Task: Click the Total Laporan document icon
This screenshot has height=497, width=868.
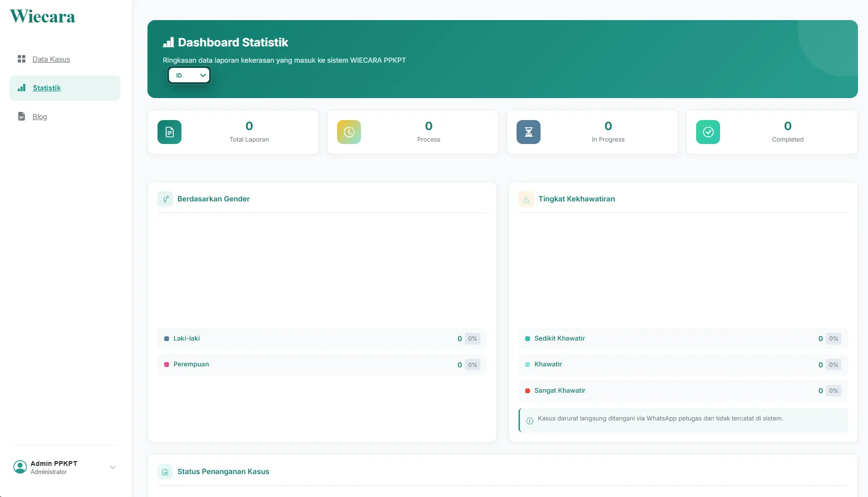Action: click(x=169, y=132)
